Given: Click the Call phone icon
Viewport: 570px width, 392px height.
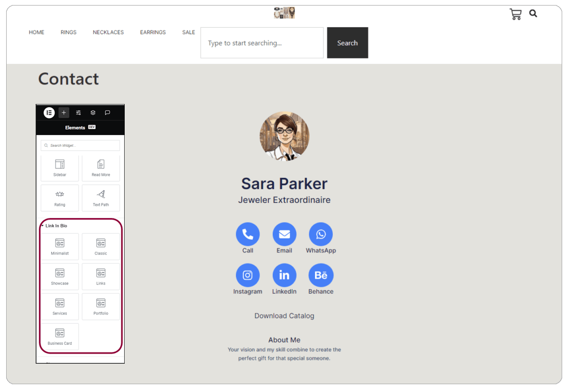Looking at the screenshot, I should point(248,234).
